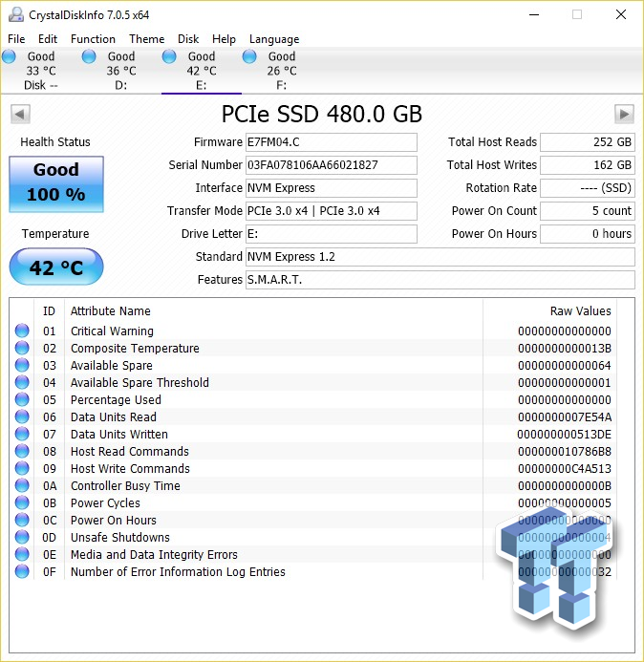Screen dimensions: 644x662
Task: Click the ID column header
Action: tap(49, 311)
